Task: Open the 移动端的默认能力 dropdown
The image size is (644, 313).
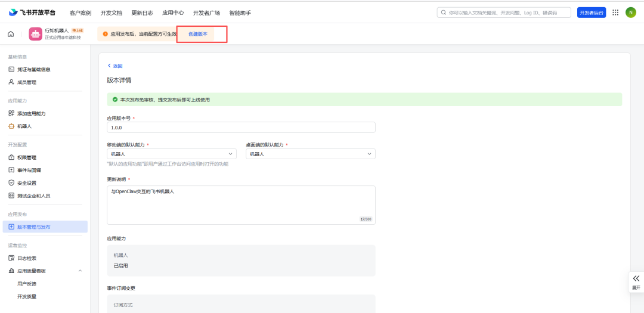Action: click(172, 154)
